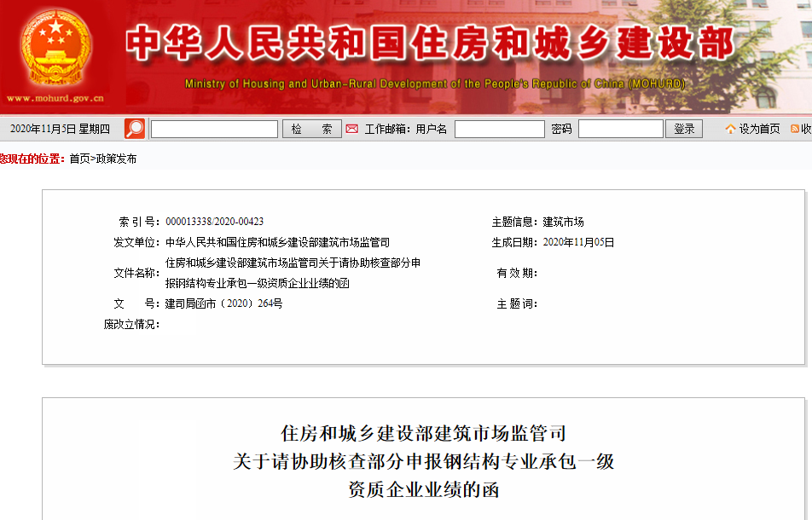Click the orange magnifier search icon
Viewport: 812px width, 520px height.
[x=135, y=129]
